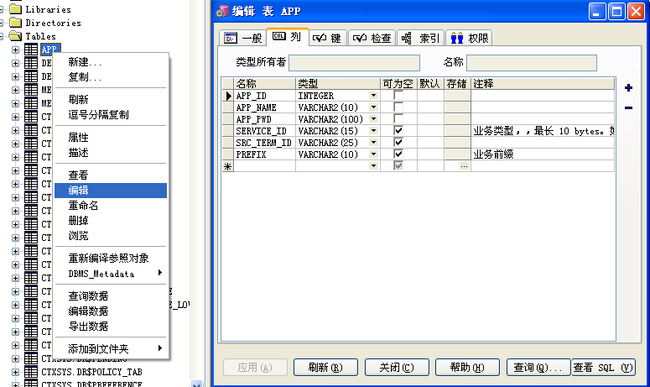This screenshot has height=387, width=650.
Task: Click the 刷新(R) button
Action: (325, 368)
